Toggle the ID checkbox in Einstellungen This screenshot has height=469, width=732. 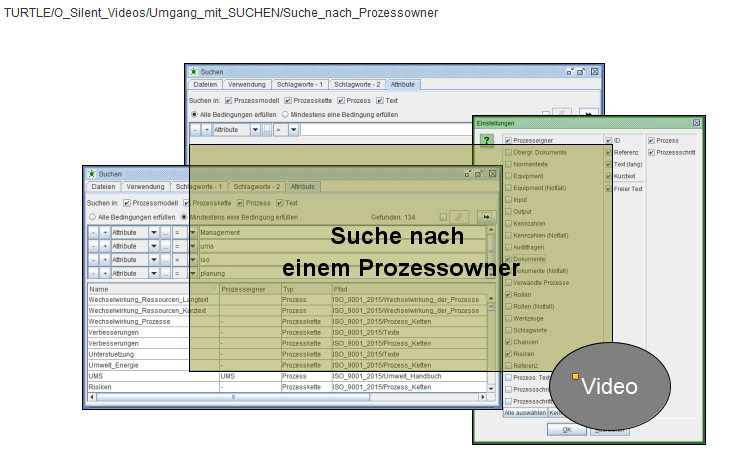coord(609,140)
